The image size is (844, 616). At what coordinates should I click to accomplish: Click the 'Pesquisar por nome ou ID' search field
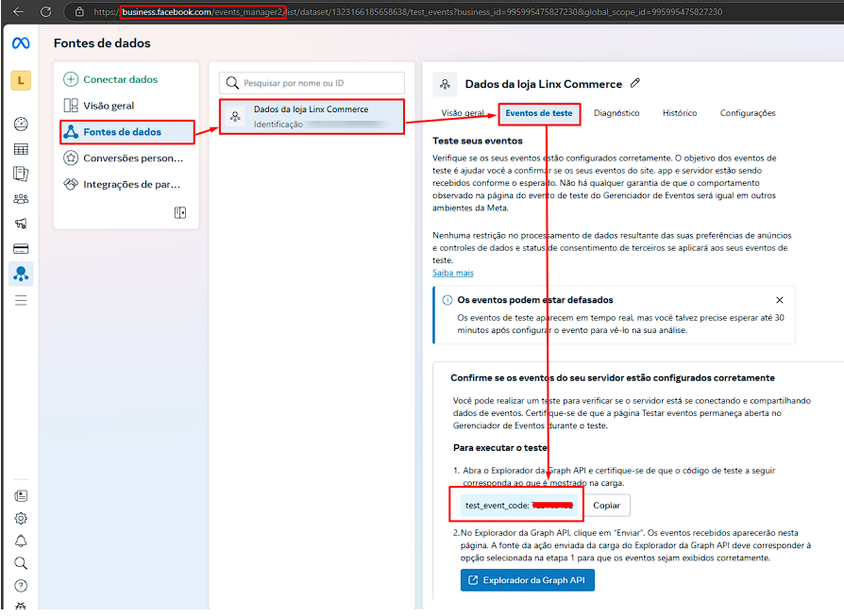pyautogui.click(x=312, y=83)
